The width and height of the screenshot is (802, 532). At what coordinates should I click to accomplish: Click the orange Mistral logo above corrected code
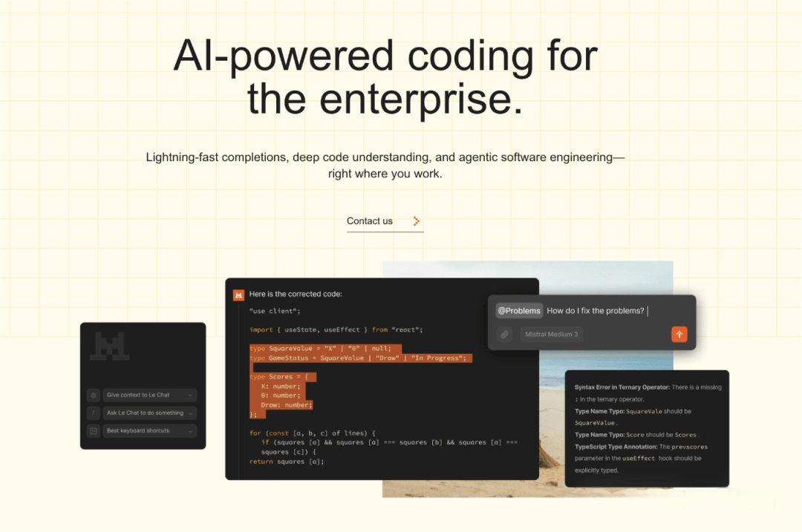(239, 295)
